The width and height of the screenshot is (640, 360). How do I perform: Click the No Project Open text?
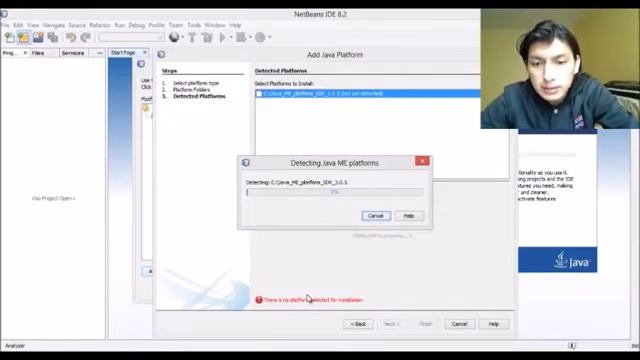pos(53,198)
